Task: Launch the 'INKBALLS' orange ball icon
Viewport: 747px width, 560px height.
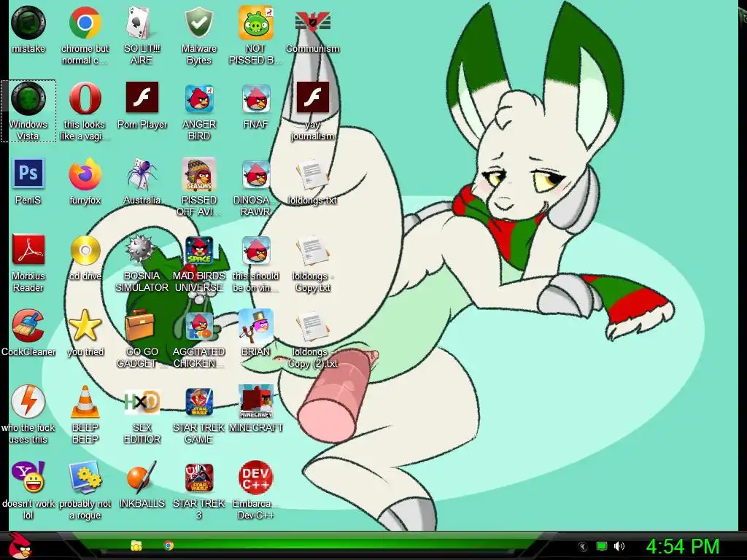Action: (142, 477)
